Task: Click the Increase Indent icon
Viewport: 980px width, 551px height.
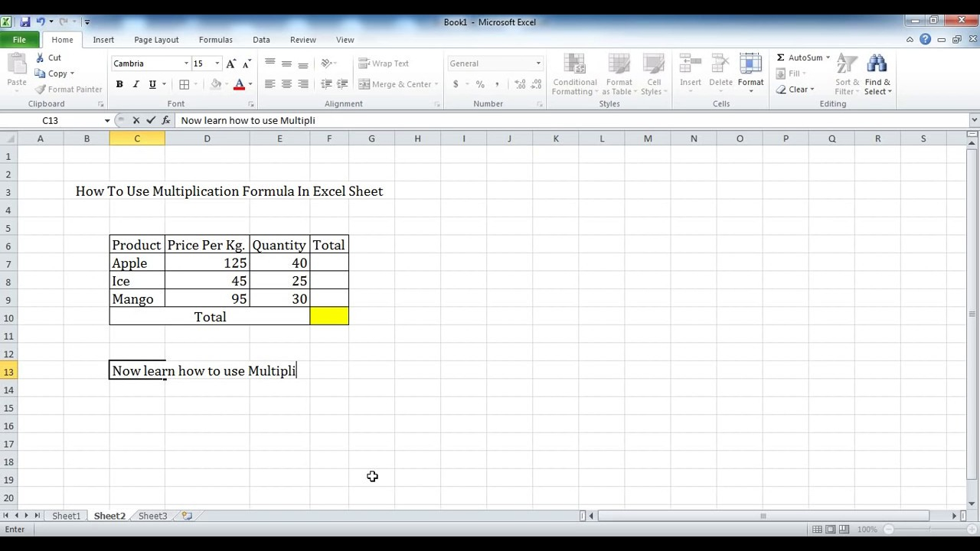Action: coord(342,84)
